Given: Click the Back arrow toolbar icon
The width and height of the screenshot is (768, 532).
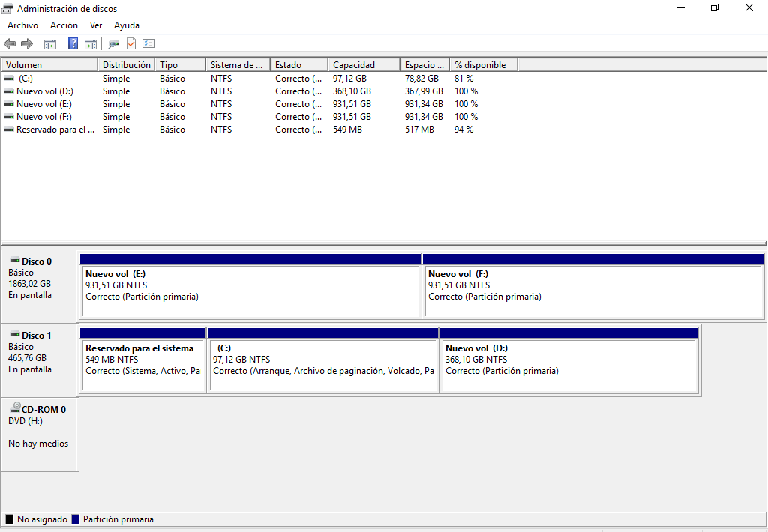Looking at the screenshot, I should tap(10, 44).
